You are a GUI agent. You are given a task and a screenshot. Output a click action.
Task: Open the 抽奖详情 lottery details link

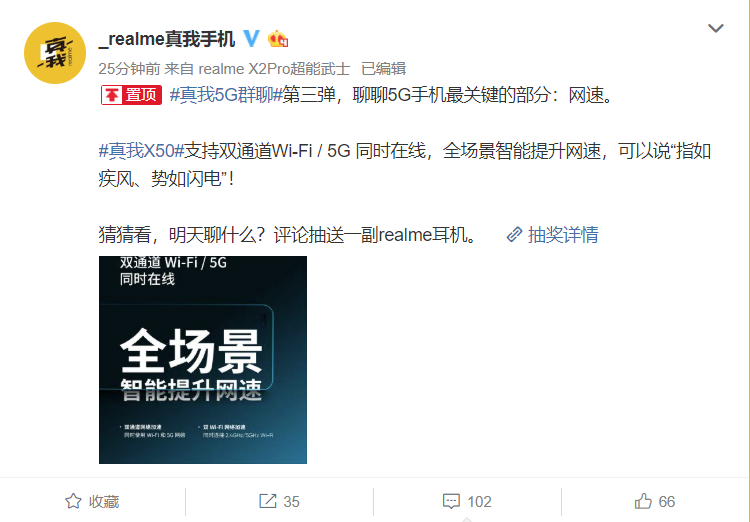pos(563,234)
